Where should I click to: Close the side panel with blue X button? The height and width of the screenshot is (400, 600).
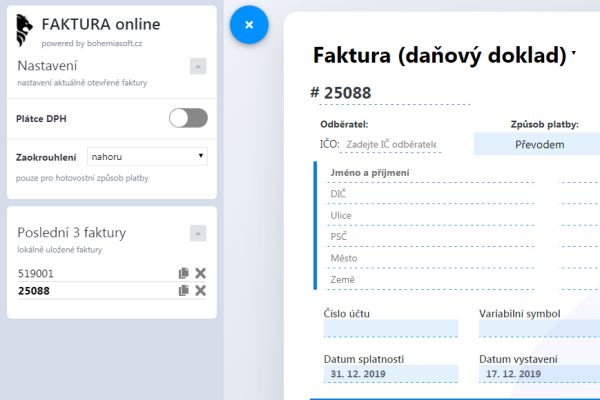pyautogui.click(x=249, y=25)
